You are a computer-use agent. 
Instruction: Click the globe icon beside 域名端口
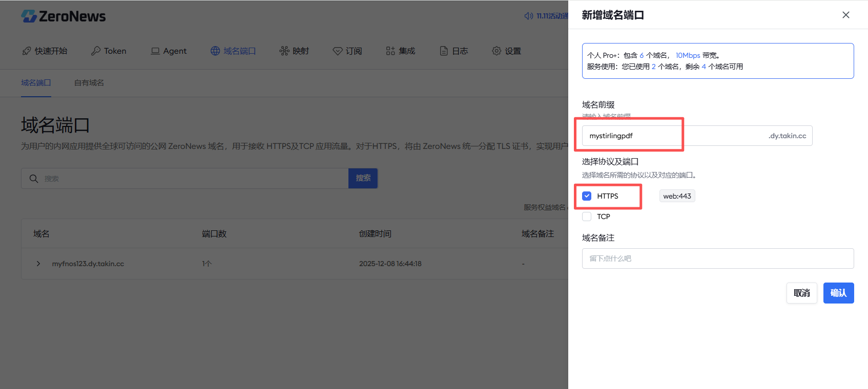tap(215, 51)
